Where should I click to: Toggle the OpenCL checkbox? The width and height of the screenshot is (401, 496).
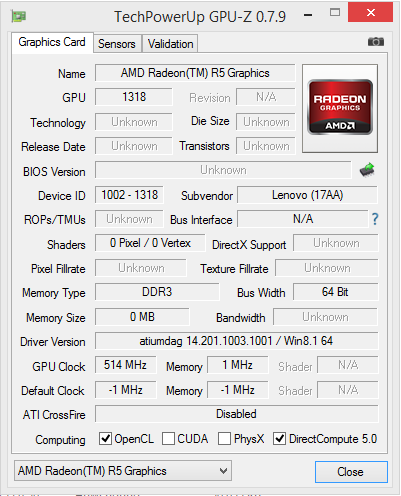[105, 439]
